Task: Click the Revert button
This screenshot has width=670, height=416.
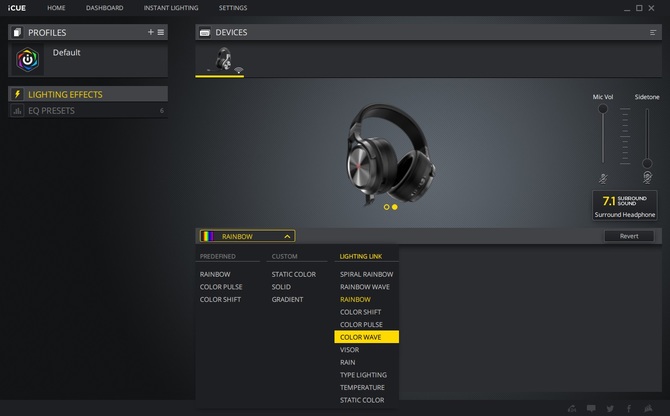Action: tap(629, 236)
